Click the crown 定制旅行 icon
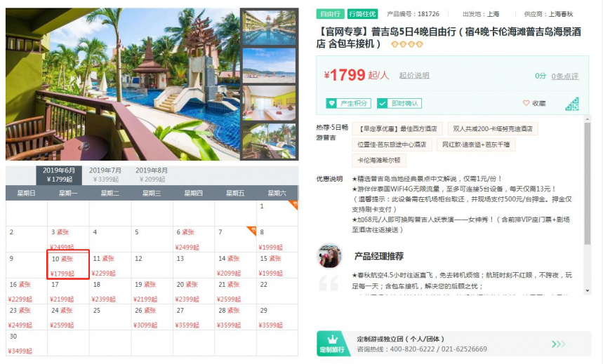 point(331,344)
